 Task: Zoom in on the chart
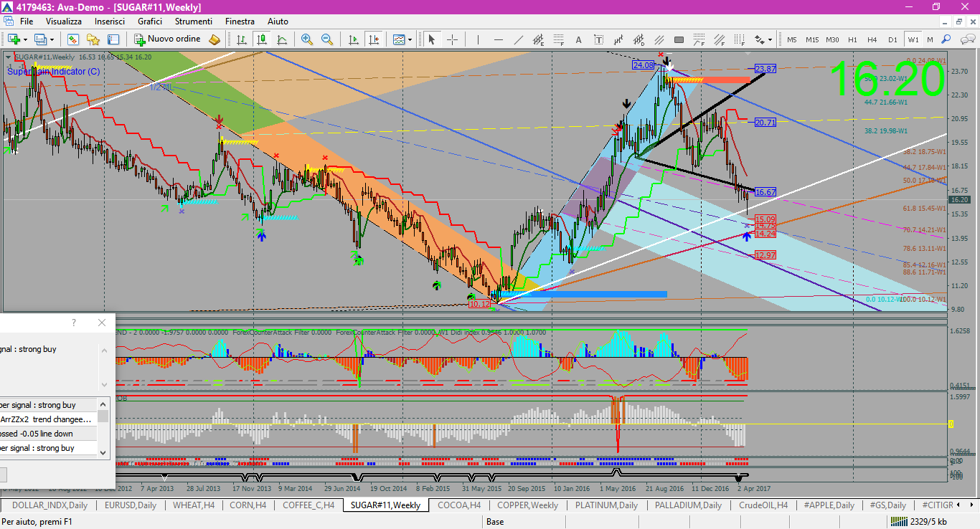tap(307, 39)
